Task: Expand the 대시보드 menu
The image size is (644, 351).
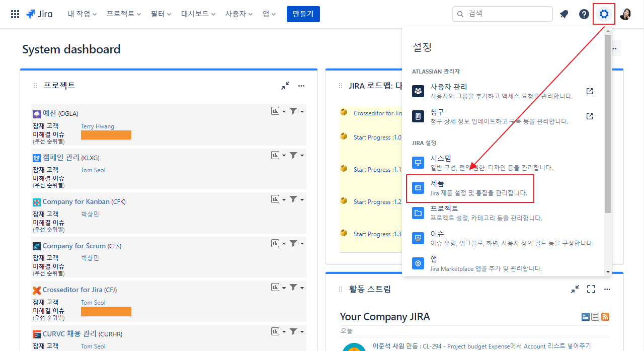Action: 198,14
